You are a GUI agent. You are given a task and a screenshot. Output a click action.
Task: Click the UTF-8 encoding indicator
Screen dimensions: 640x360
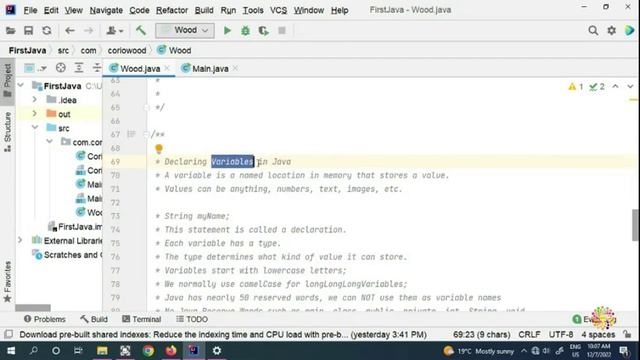pyautogui.click(x=561, y=334)
